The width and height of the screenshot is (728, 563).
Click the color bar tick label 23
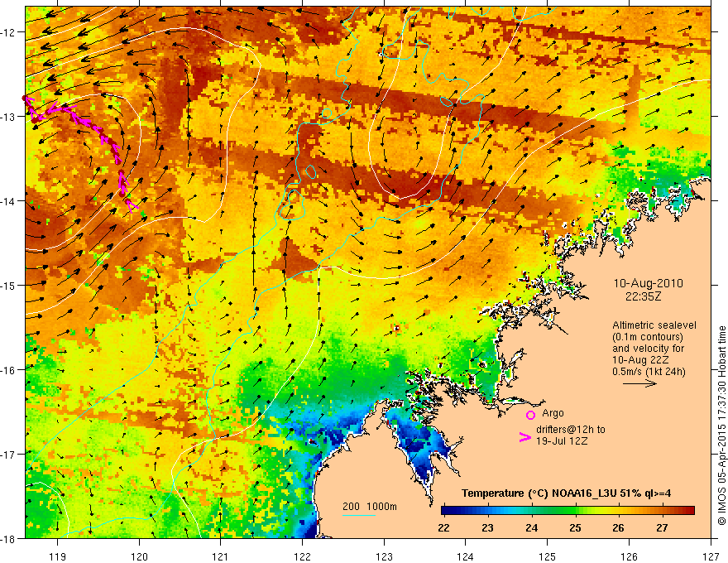(x=487, y=528)
